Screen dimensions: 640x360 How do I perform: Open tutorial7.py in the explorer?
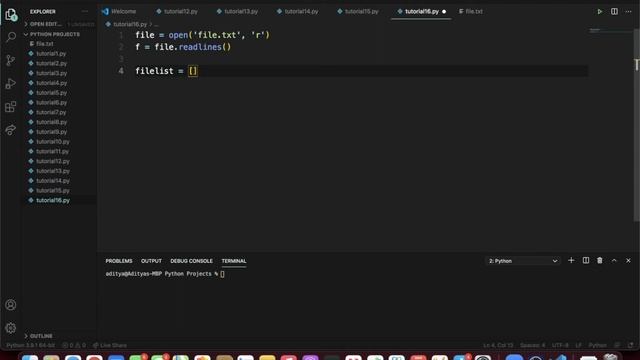pos(51,112)
